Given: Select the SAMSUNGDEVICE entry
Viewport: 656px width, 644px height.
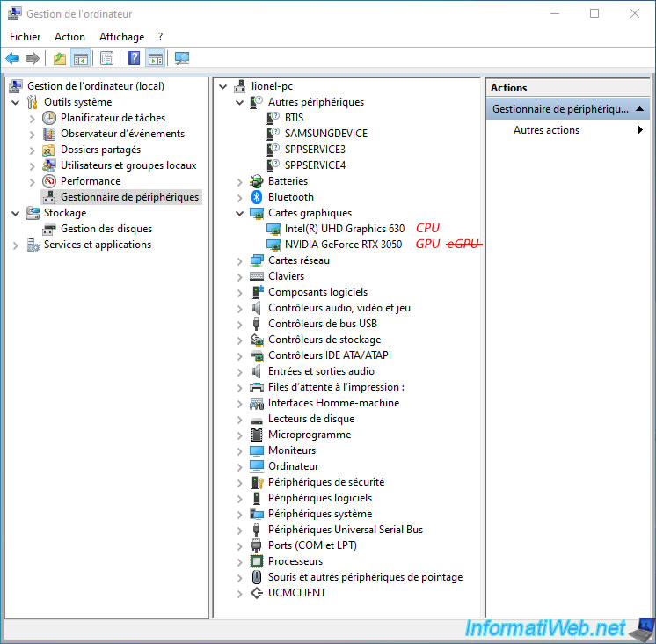Looking at the screenshot, I should click(326, 134).
